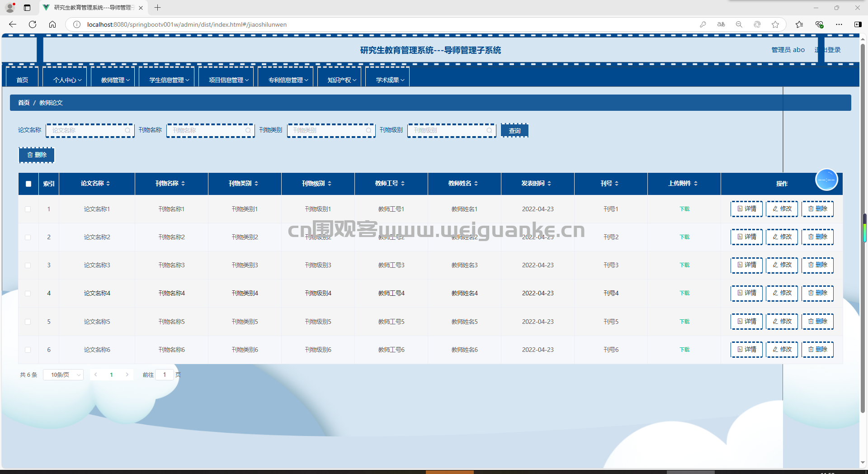Open the 首页 navigation tab
Image resolution: width=868 pixels, height=474 pixels.
click(x=22, y=80)
